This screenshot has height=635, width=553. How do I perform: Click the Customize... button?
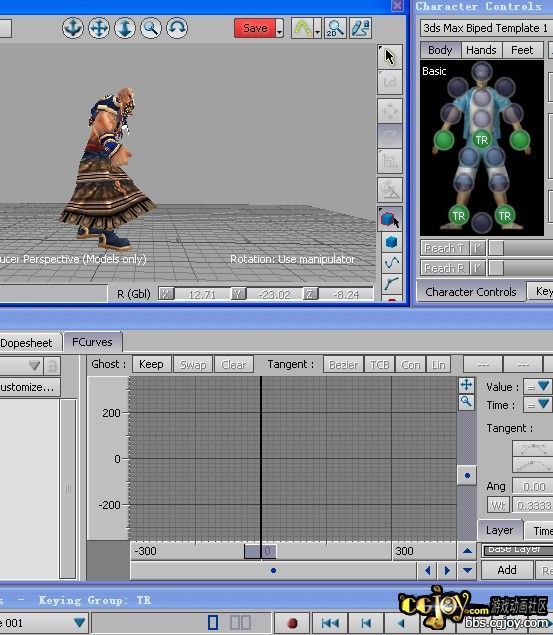pos(28,387)
